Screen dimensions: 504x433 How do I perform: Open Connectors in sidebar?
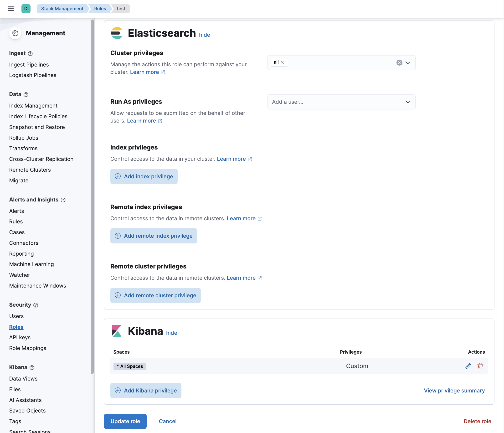[24, 243]
